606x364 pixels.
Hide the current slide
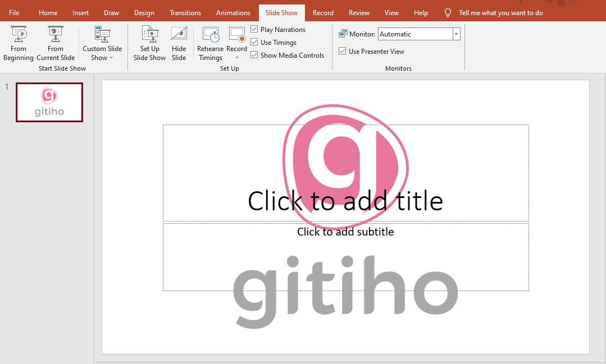179,42
